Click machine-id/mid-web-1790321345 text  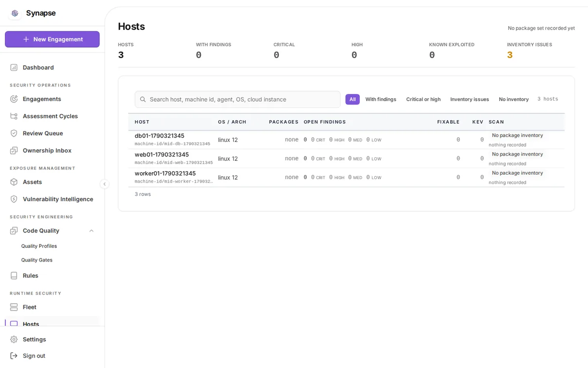click(174, 162)
